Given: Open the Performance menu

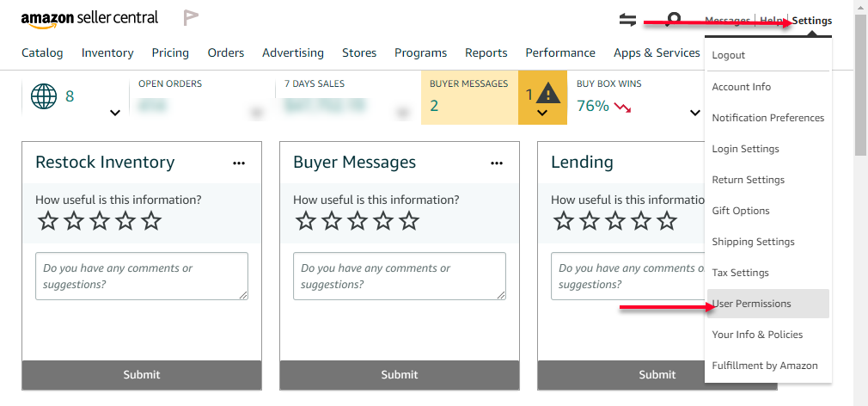Looking at the screenshot, I should [560, 52].
